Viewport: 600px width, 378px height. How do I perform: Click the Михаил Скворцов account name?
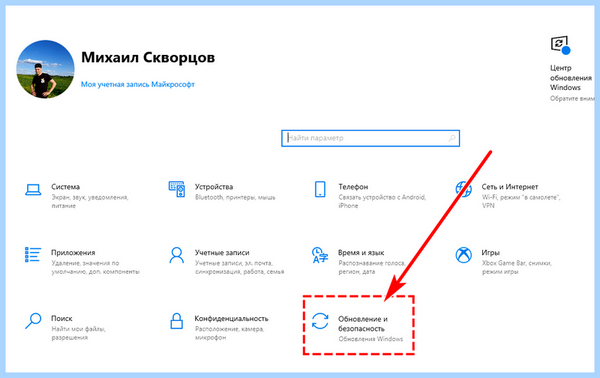148,57
